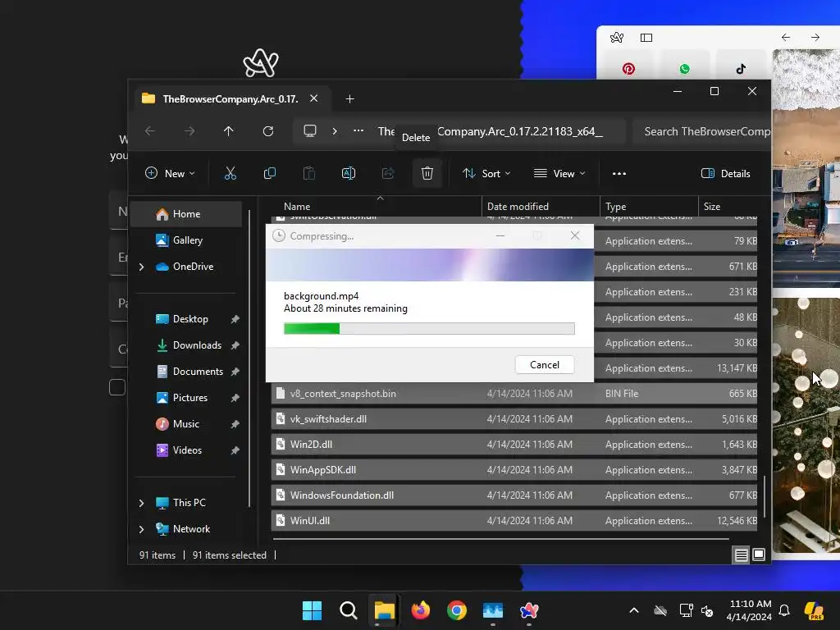Cancel the compressing operation
The width and height of the screenshot is (840, 630).
[545, 365]
